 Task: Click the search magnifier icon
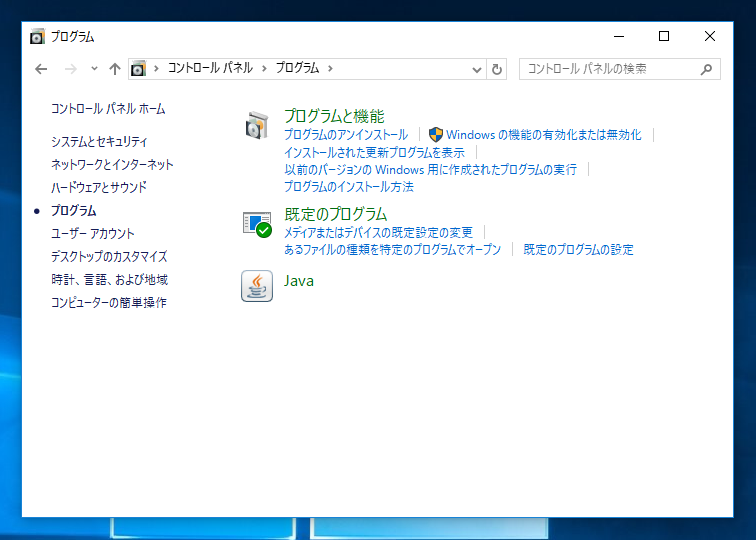(x=706, y=69)
